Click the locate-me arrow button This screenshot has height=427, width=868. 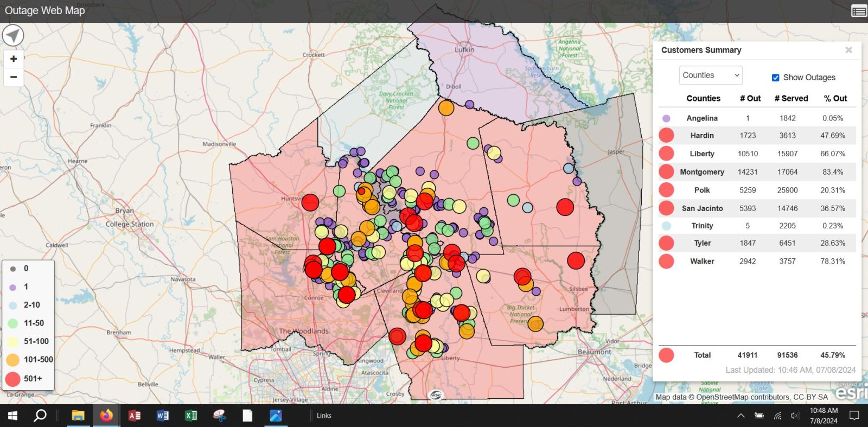tap(13, 36)
